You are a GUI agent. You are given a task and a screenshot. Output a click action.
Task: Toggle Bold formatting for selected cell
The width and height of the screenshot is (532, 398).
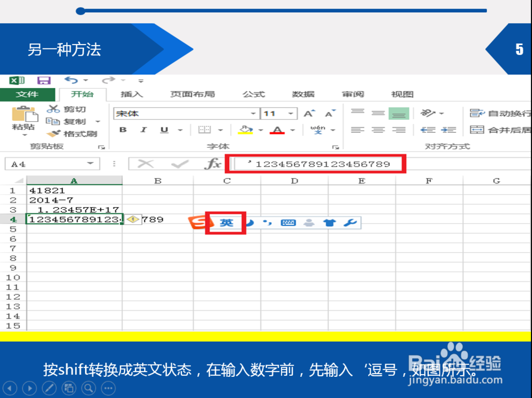(122, 130)
